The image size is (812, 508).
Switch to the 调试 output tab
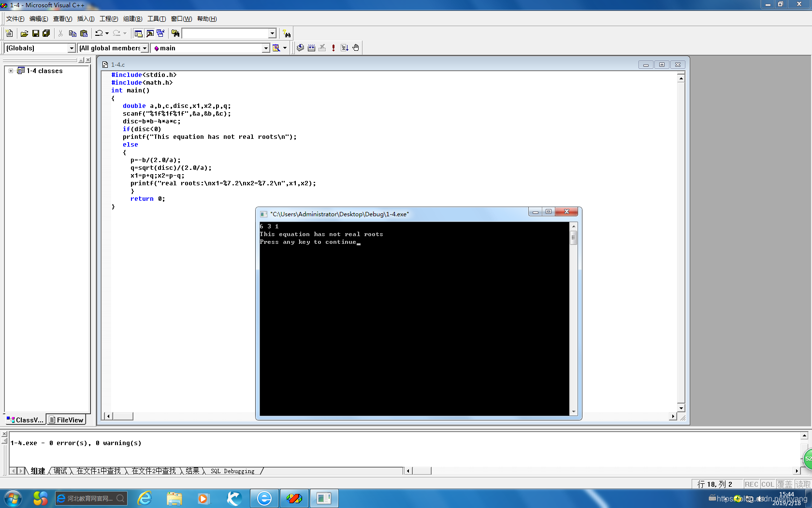coord(60,471)
